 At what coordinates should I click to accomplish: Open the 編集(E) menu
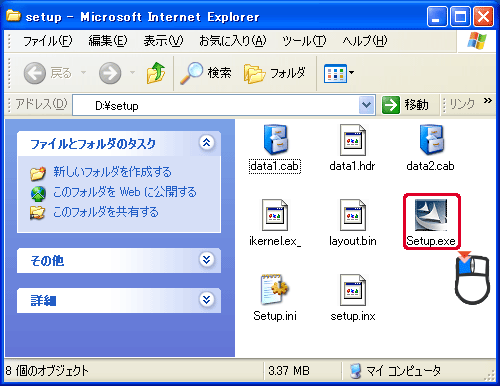tap(108, 41)
